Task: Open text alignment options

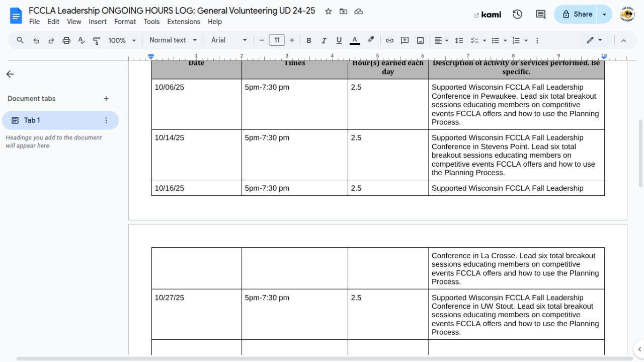Action: tap(441, 40)
